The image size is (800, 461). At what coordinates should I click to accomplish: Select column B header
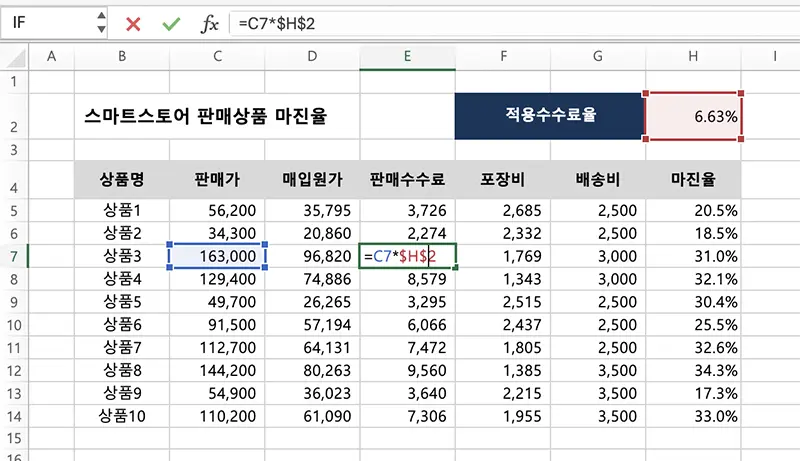[122, 57]
